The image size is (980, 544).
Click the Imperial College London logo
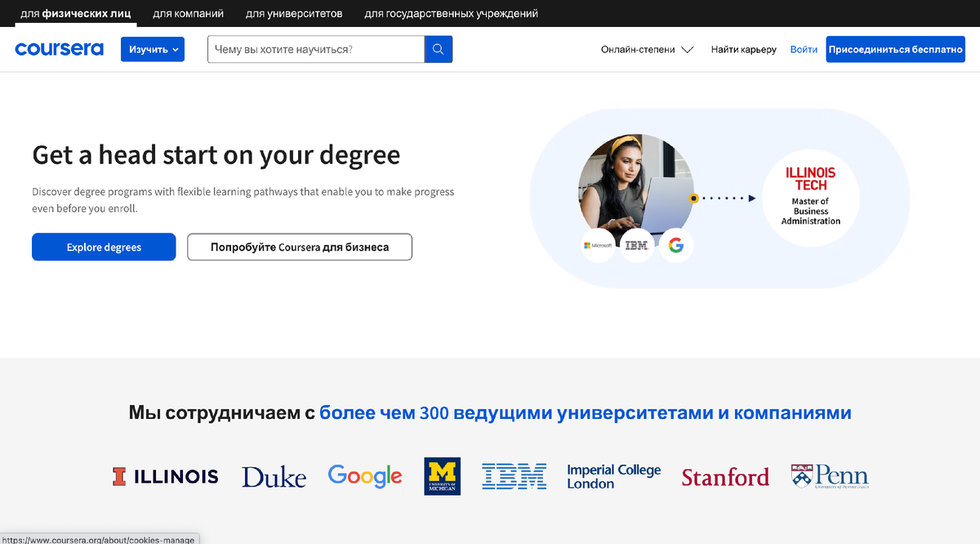614,476
